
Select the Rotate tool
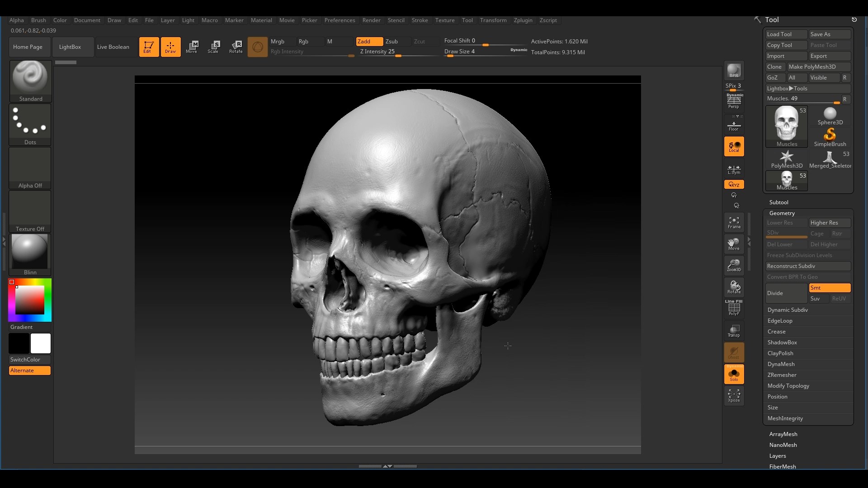tap(235, 47)
